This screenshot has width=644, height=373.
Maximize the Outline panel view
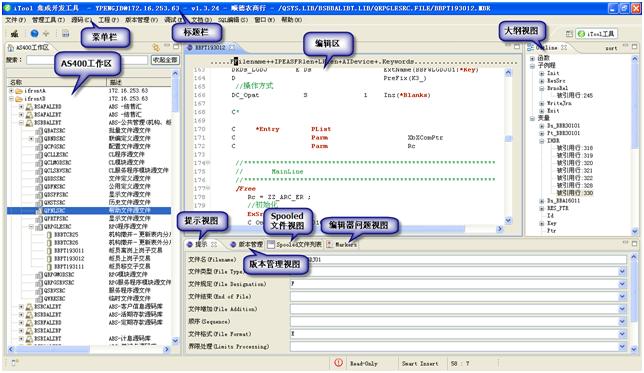(635, 47)
